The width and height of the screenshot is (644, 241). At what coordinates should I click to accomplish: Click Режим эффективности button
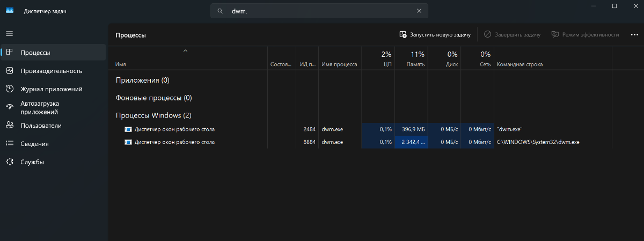585,34
